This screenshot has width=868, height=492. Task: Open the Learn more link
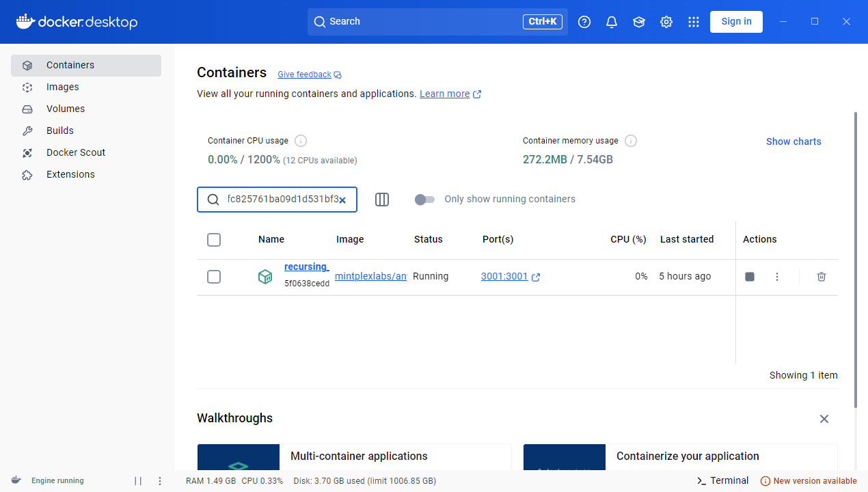click(445, 94)
